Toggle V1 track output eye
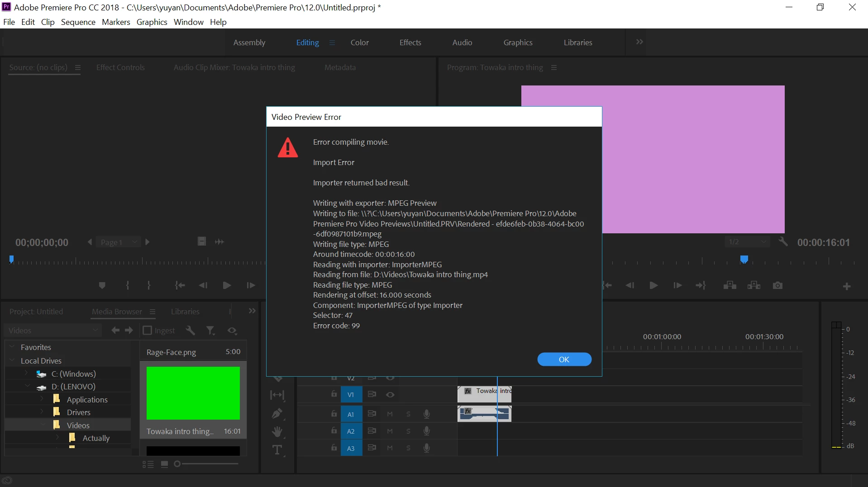This screenshot has height=487, width=868. pyautogui.click(x=390, y=395)
